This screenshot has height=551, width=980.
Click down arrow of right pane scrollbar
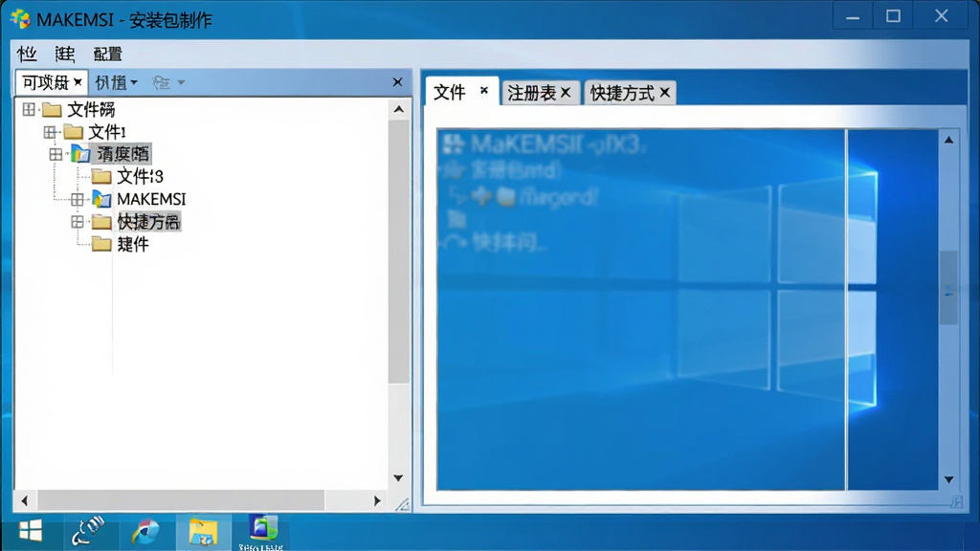click(948, 480)
